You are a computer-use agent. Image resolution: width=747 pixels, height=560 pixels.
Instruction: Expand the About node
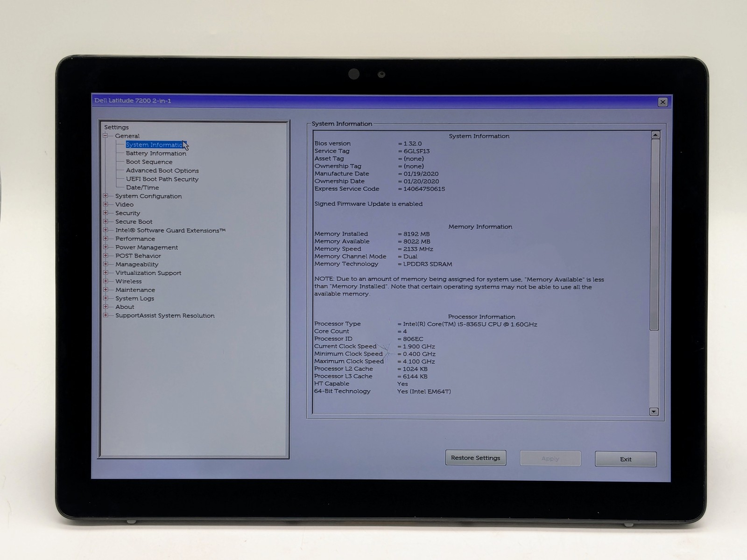(106, 307)
